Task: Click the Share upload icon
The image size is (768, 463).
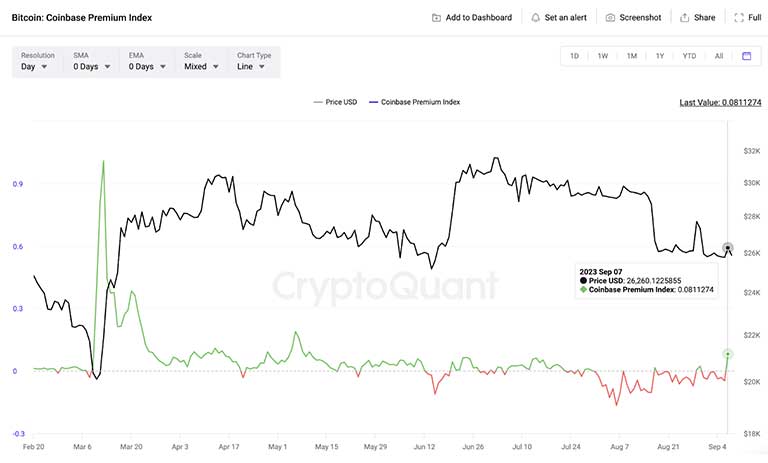Action: (684, 18)
